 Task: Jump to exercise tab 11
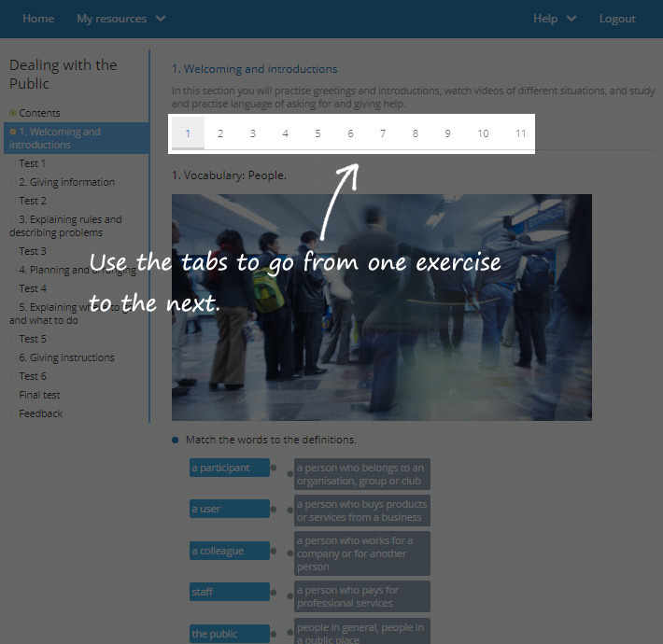tap(520, 133)
